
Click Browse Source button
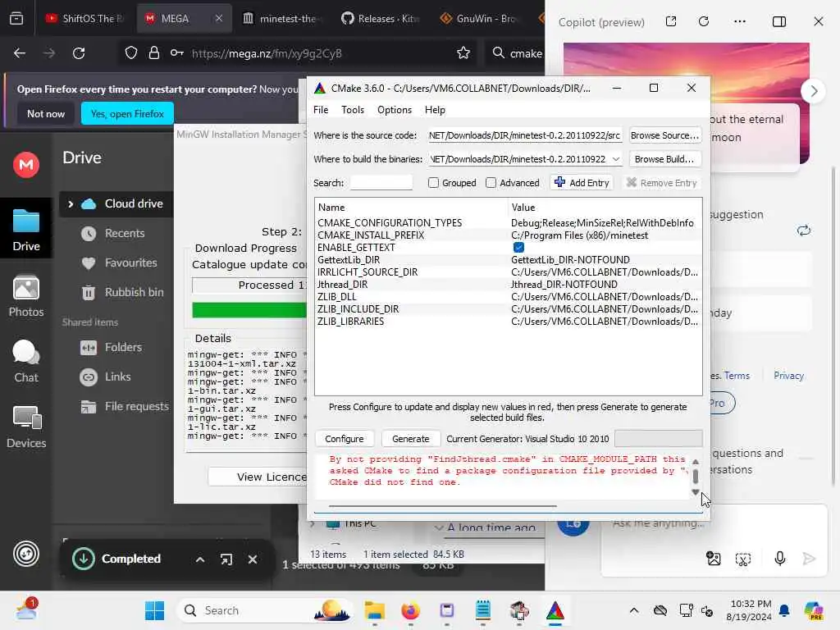click(664, 135)
